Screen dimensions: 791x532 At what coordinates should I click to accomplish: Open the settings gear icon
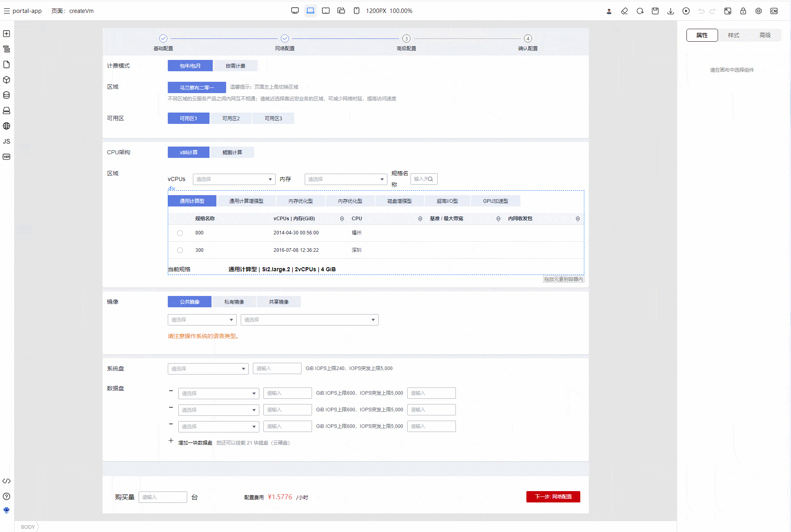point(759,11)
